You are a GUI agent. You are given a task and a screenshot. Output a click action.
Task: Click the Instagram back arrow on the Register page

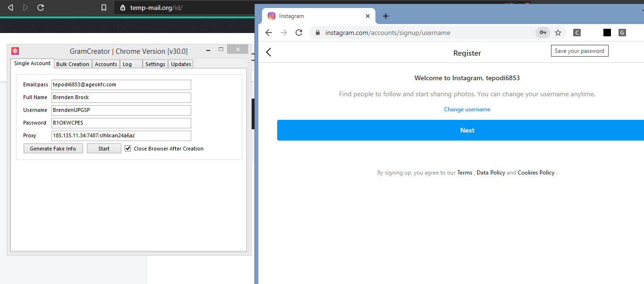pyautogui.click(x=269, y=52)
